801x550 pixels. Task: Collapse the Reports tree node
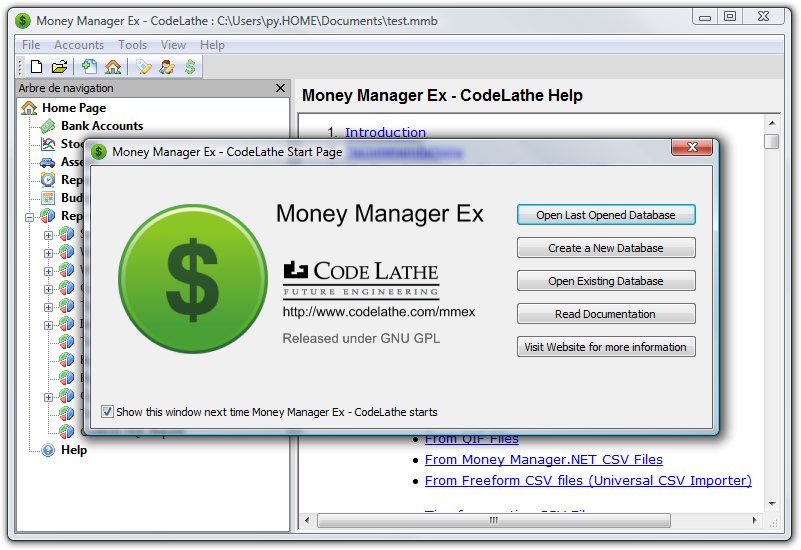pos(30,216)
